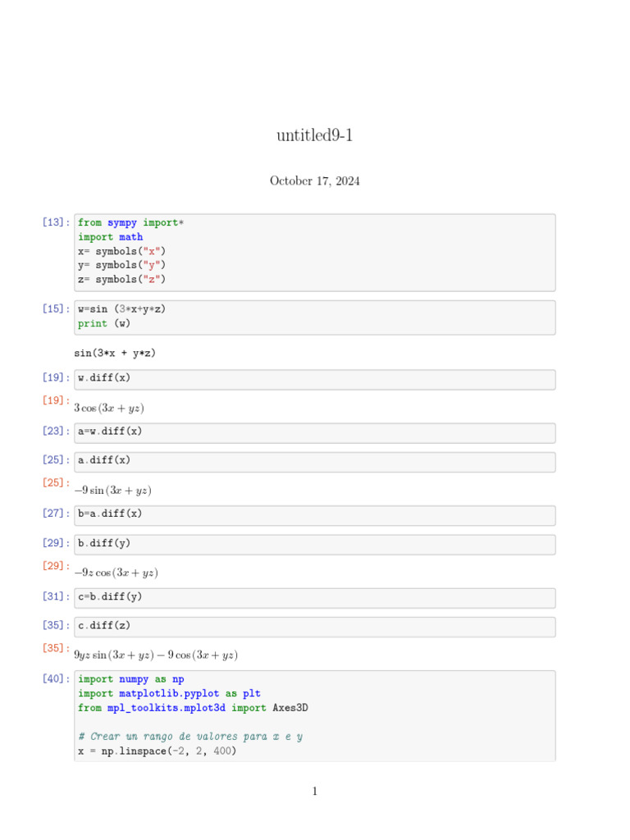This screenshot has height=840, width=630.
Task: Click the document title "untitled9-1"
Action: click(x=314, y=135)
